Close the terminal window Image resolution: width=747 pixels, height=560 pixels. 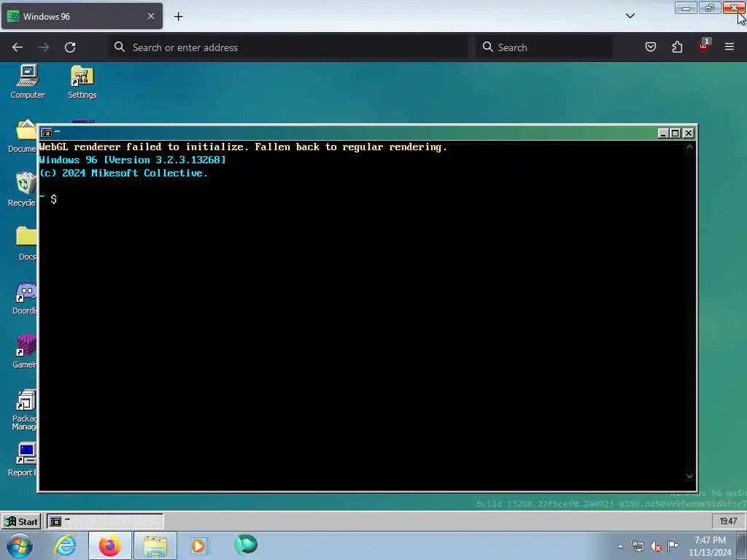click(x=689, y=133)
